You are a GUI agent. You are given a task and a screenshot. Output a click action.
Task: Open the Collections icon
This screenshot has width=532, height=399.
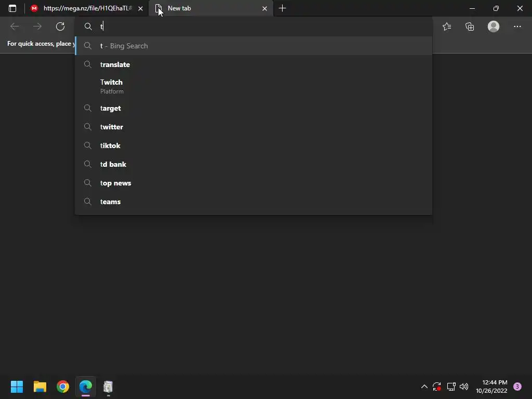[470, 26]
